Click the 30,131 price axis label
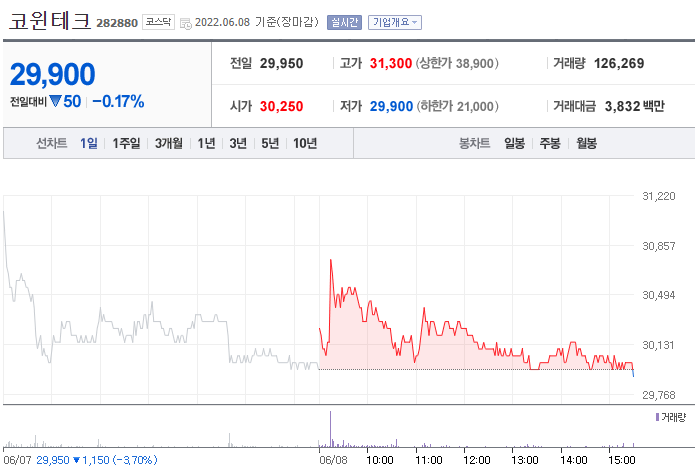695x474 pixels. click(x=659, y=345)
